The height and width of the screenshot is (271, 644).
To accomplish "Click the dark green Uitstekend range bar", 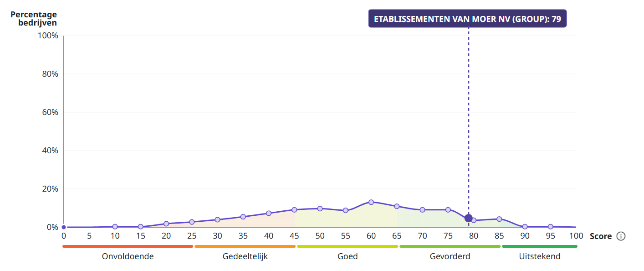I will (x=540, y=246).
